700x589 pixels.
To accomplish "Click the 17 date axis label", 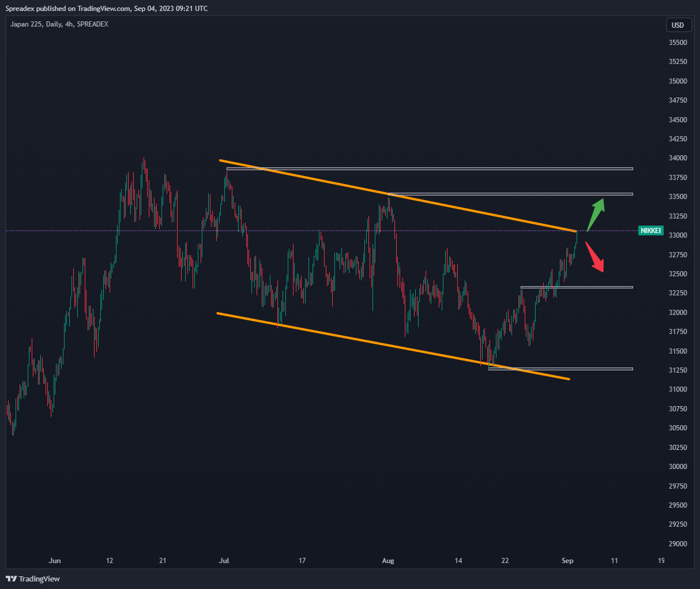I will 302,561.
